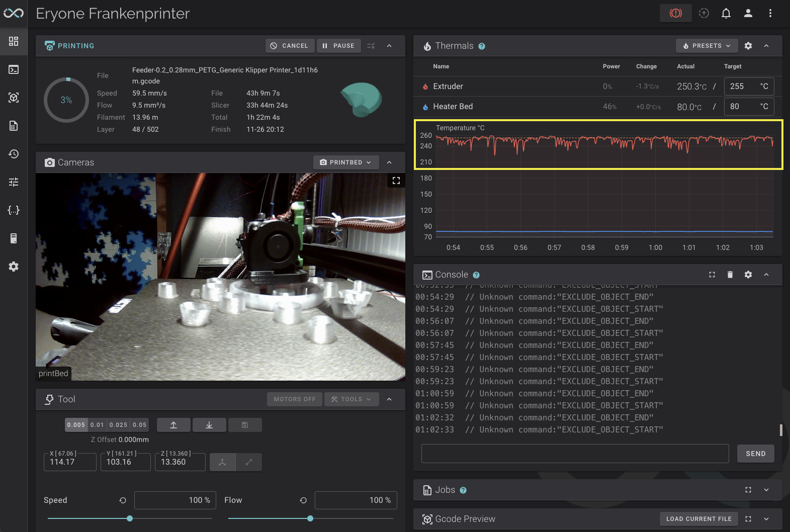The height and width of the screenshot is (532, 790).
Task: Open the three-dot more menu
Action: pos(770,13)
